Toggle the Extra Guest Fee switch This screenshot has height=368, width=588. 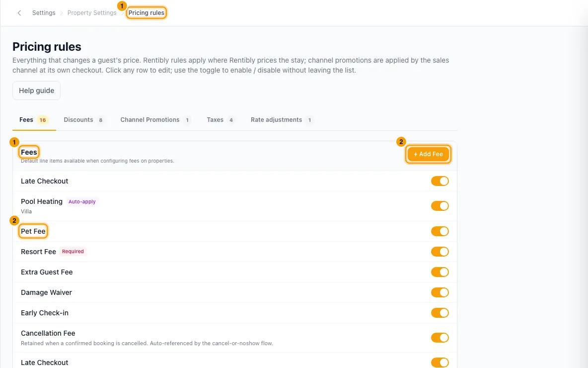point(440,272)
